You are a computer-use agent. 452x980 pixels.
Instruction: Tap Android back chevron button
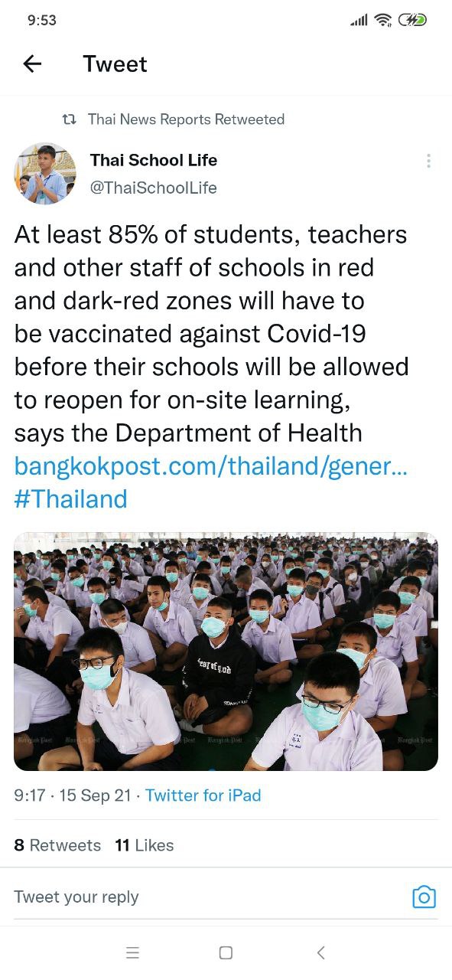point(320,952)
